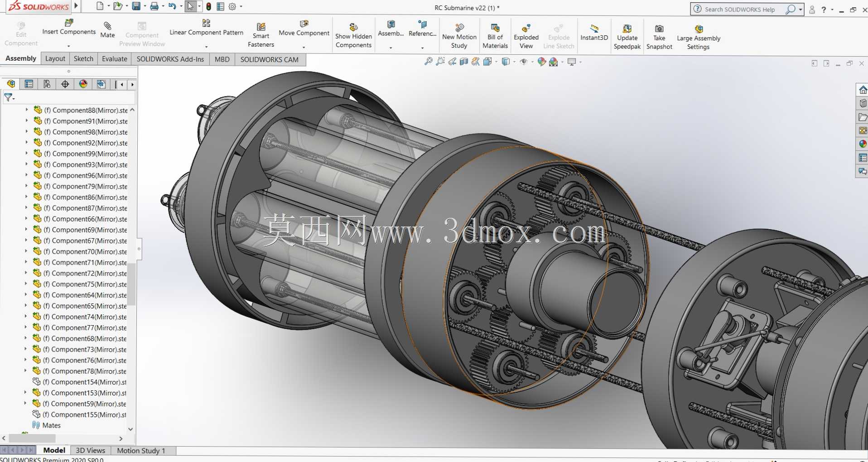Click the New Motion Study button
Image resolution: width=868 pixels, height=462 pixels.
point(459,36)
